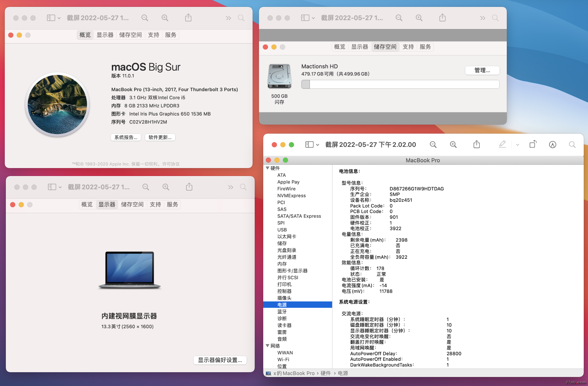Screen dimensions: 588x386
Task: Click the 显示器偏好设置... button
Action: click(x=220, y=360)
